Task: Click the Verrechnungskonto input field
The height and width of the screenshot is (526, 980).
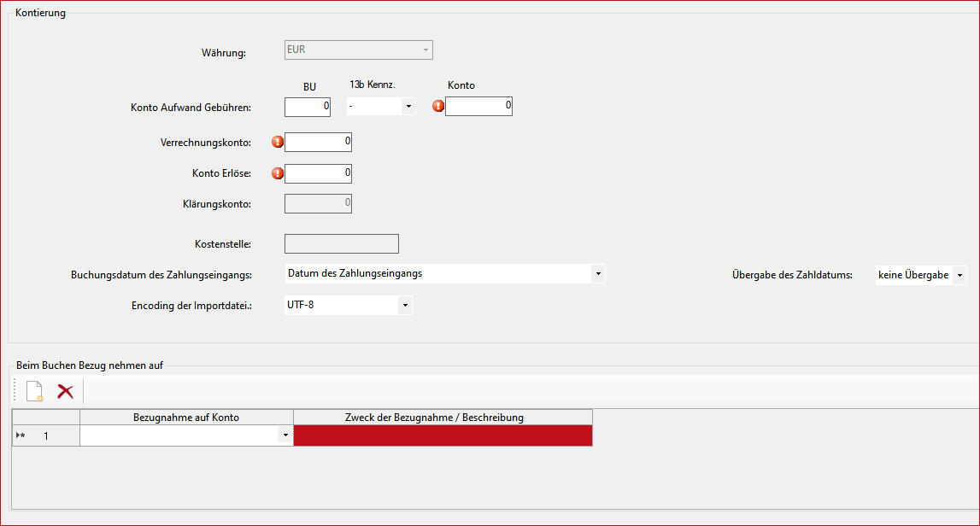Action: [318, 142]
